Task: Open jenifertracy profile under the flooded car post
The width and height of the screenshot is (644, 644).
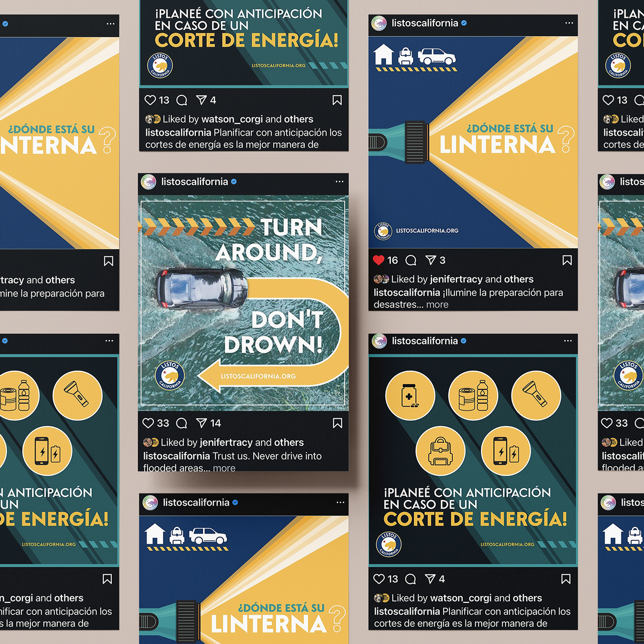Action: coord(226,443)
